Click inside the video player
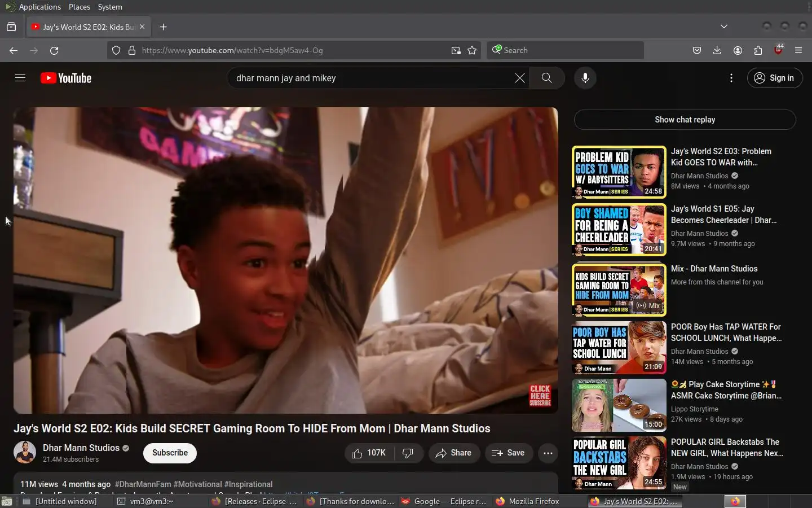 point(286,260)
